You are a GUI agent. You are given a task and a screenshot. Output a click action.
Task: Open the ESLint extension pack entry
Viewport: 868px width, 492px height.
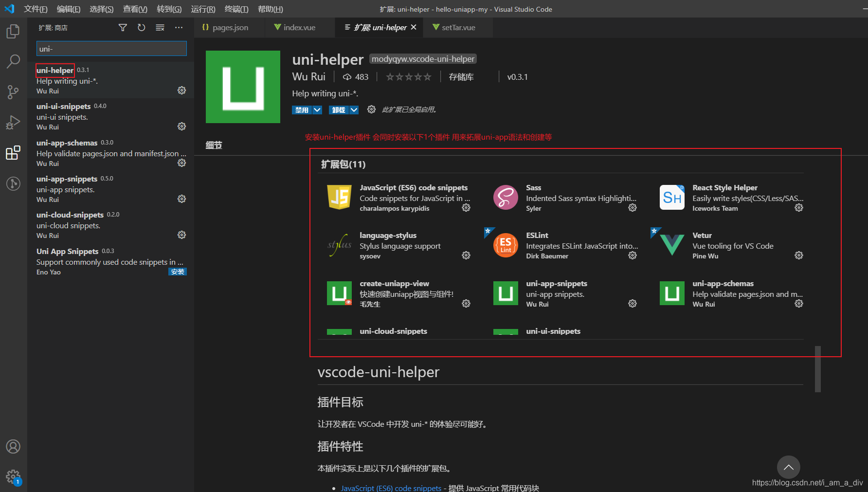tap(561, 245)
